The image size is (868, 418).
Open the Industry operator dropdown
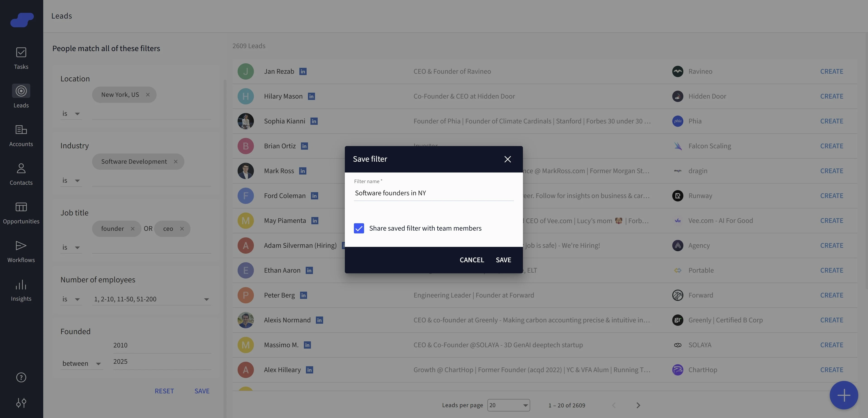[x=71, y=180]
